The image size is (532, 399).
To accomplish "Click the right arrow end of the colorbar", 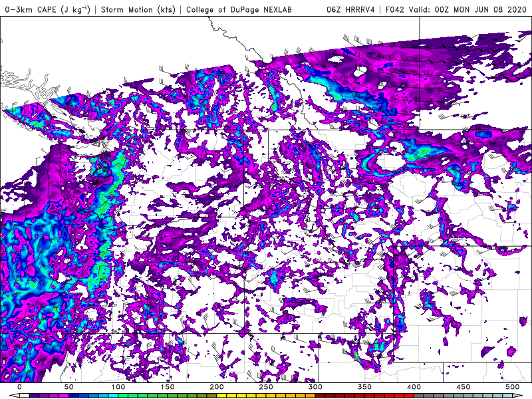I will 517,396.
